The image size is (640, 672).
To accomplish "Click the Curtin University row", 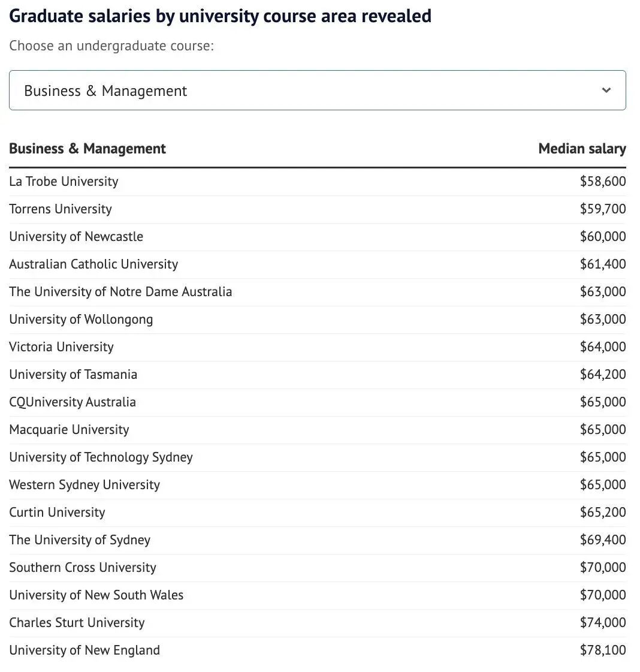I will tap(57, 513).
